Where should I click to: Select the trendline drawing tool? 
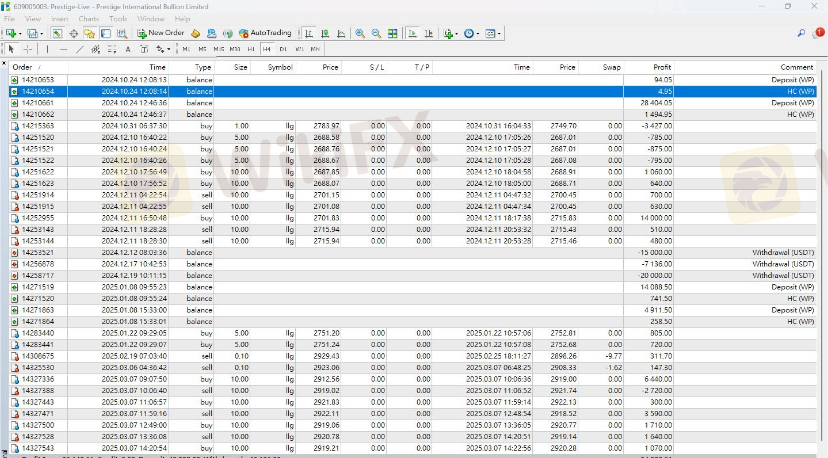[79, 48]
